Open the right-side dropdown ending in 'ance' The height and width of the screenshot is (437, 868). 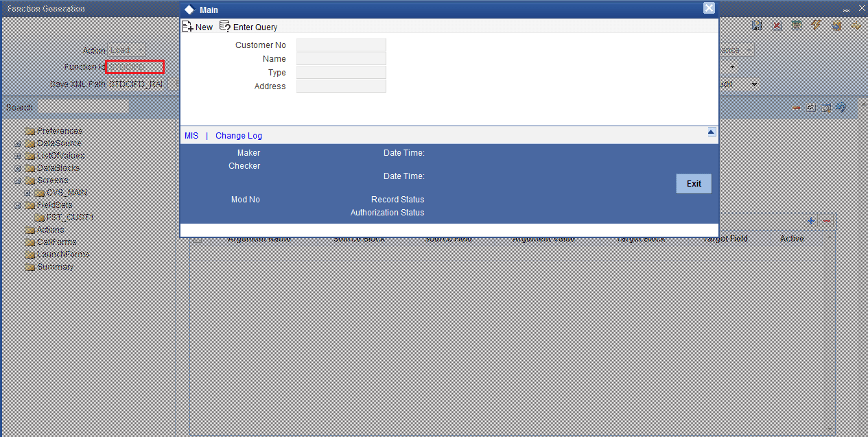pos(736,50)
